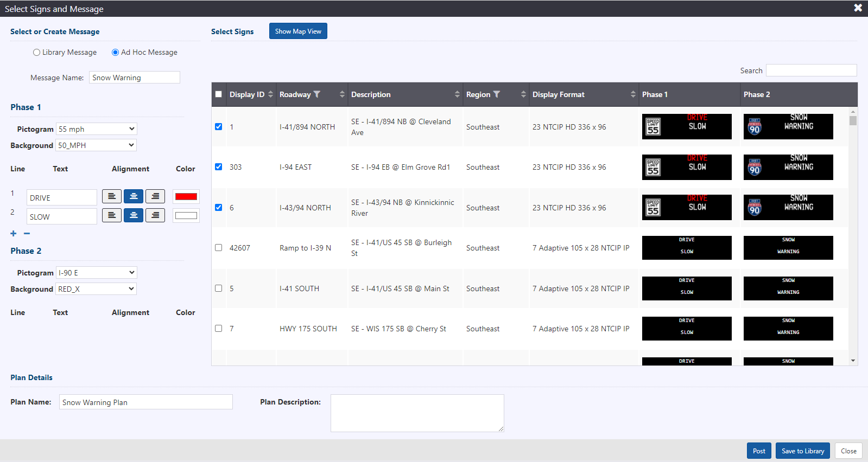This screenshot has width=868, height=462.
Task: Click the Plan Name input field
Action: coord(146,402)
